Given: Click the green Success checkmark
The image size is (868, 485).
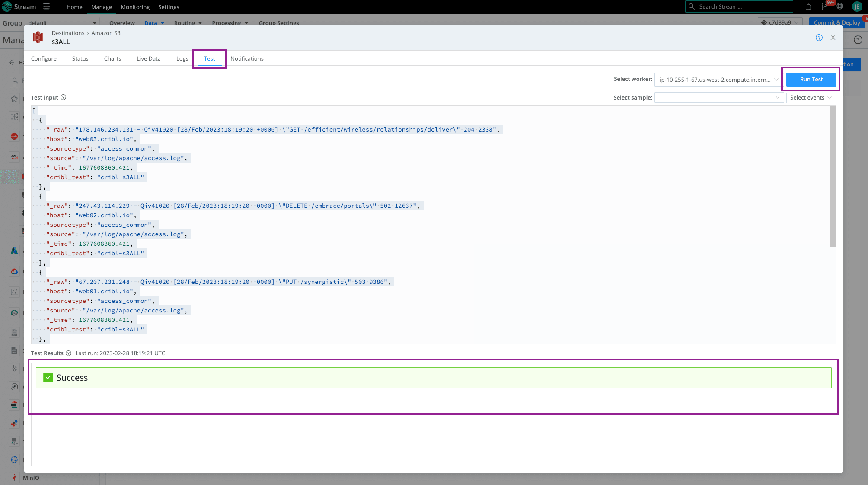Looking at the screenshot, I should coord(48,378).
